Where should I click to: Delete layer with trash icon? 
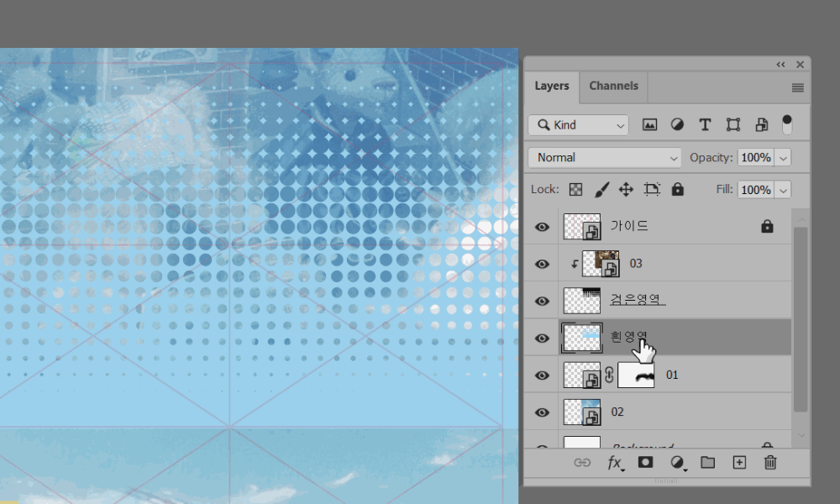point(770,462)
